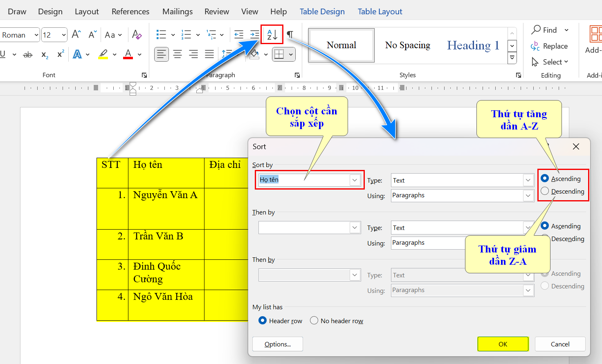Click the bullets list icon
602x364 pixels.
(161, 35)
